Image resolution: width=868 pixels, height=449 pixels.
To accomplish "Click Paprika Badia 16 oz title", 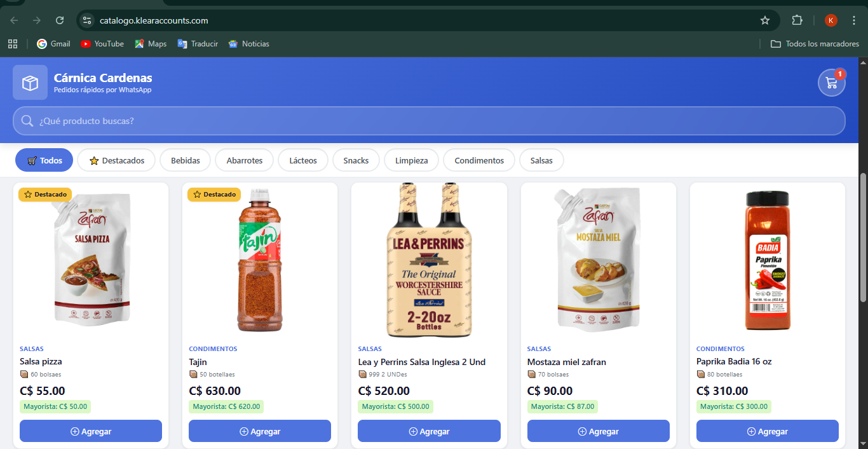I will [734, 362].
